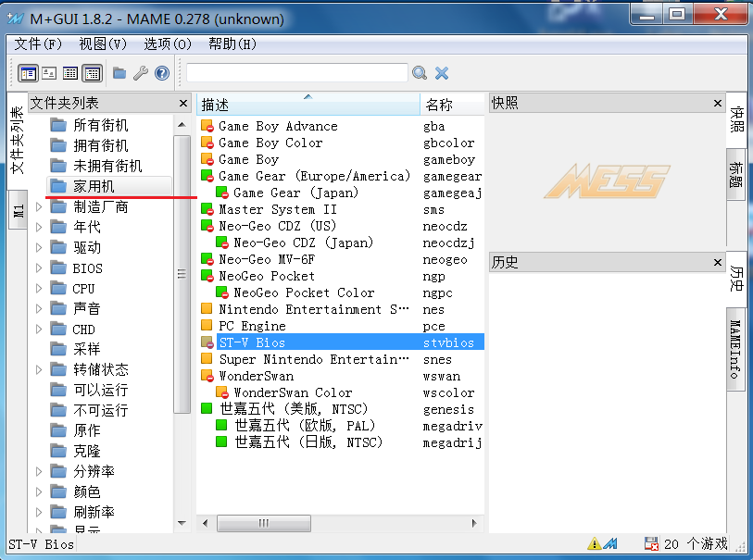Click the yellow warning icon in status bar
This screenshot has width=753, height=560.
(x=594, y=543)
